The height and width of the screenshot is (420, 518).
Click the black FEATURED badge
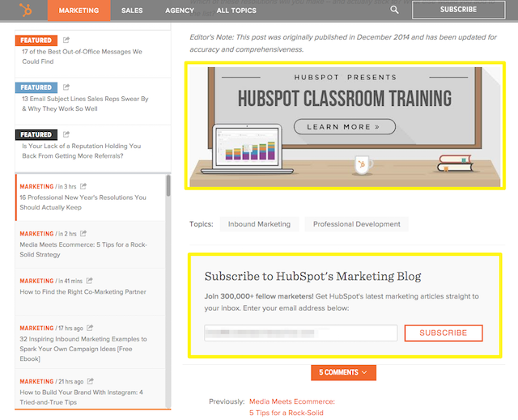(x=36, y=134)
